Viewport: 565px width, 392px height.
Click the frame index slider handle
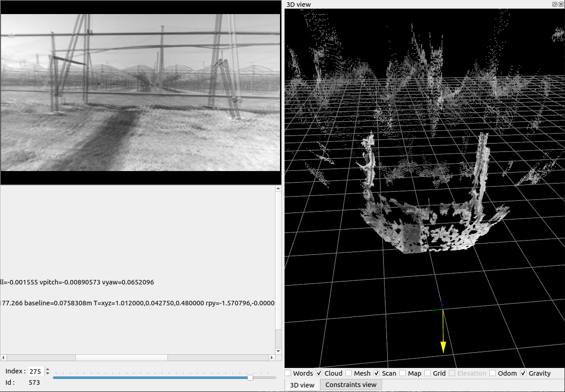coord(250,377)
